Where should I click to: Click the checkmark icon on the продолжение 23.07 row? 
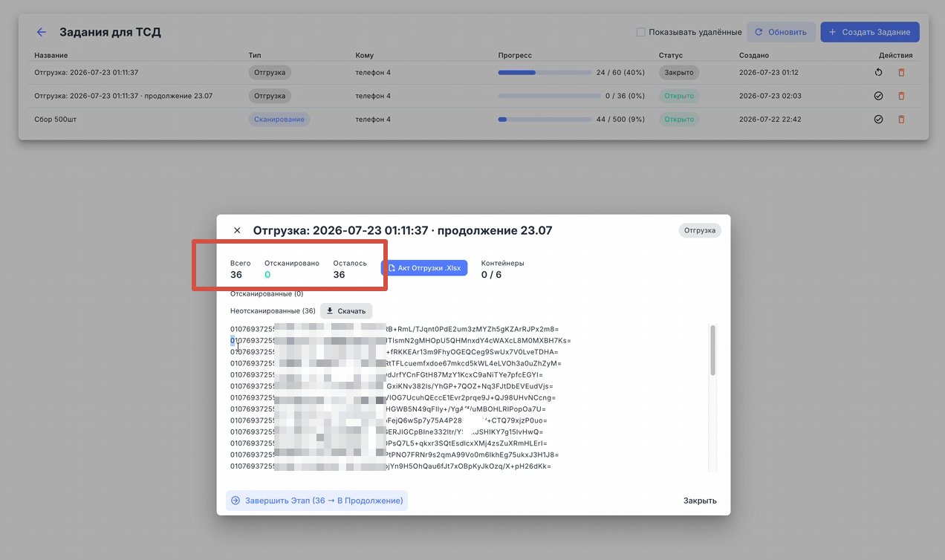[x=878, y=96]
